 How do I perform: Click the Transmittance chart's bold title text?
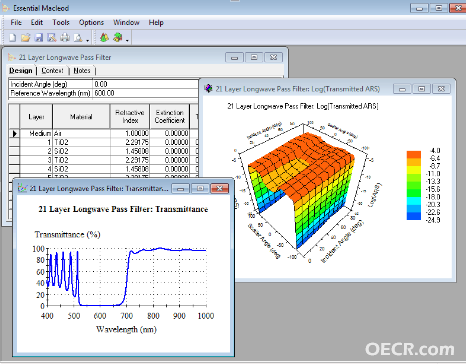point(123,209)
